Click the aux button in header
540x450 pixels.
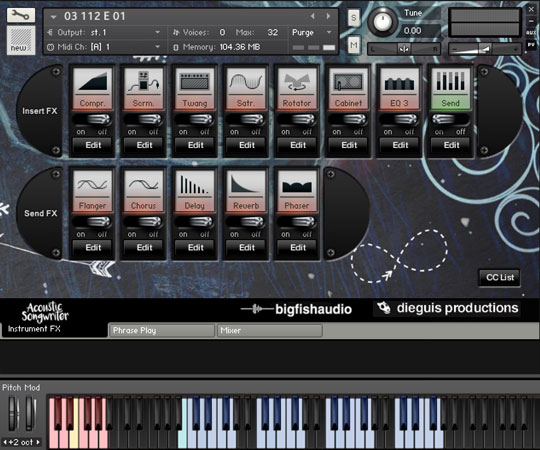pos(531,32)
